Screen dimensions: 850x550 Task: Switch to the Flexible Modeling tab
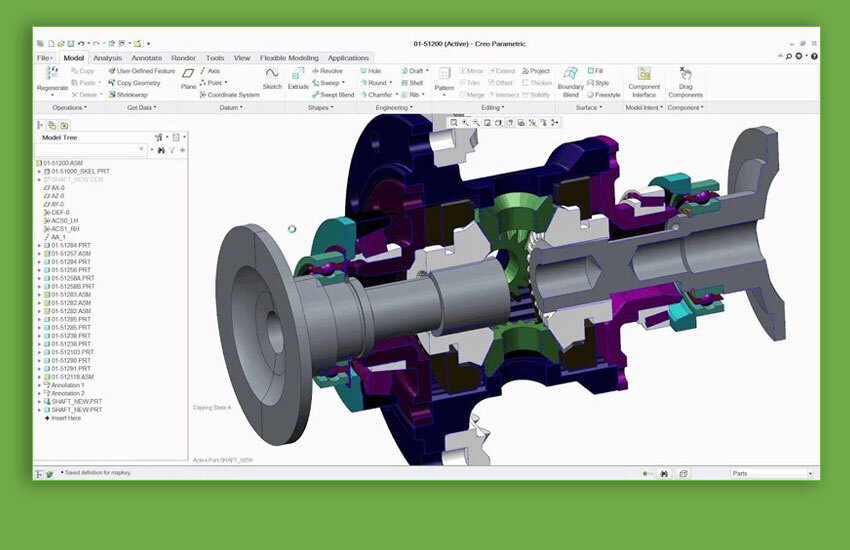289,58
